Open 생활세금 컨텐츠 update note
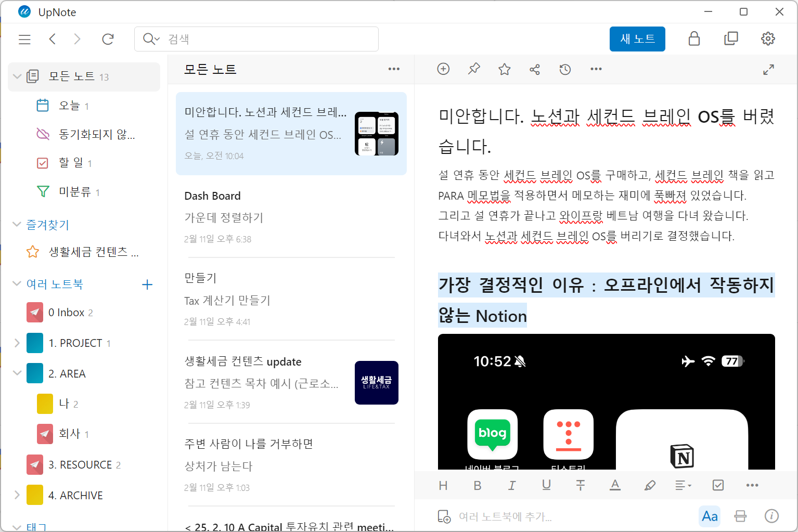This screenshot has height=532, width=798. (x=291, y=382)
